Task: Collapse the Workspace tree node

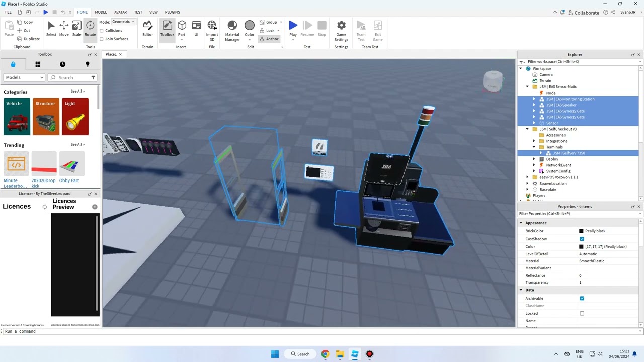Action: point(521,69)
